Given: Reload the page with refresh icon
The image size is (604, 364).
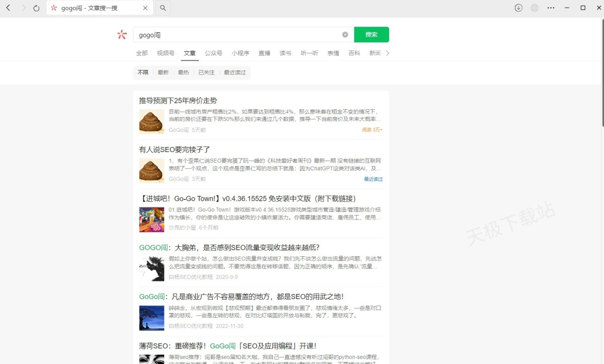Looking at the screenshot, I should tap(36, 8).
